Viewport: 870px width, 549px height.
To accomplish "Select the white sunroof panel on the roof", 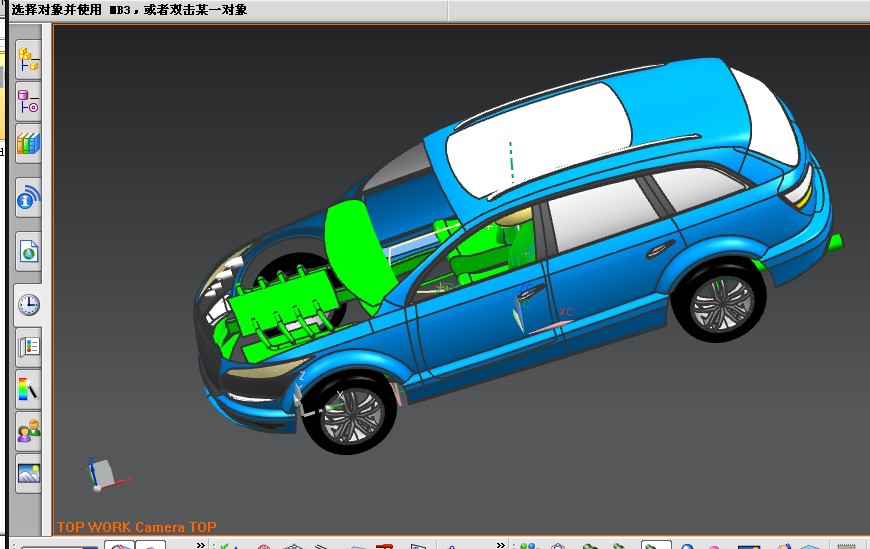I will coord(538,139).
